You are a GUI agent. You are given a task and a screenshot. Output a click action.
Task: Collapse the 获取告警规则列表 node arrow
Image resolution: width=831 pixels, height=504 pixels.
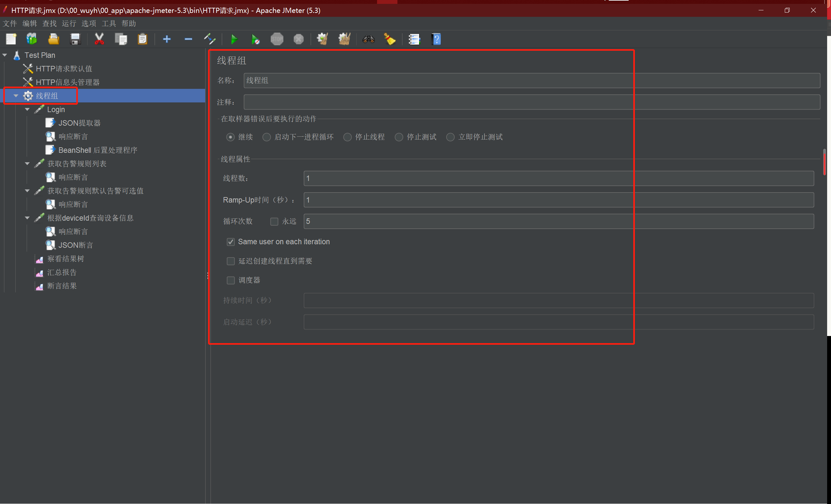pos(27,163)
